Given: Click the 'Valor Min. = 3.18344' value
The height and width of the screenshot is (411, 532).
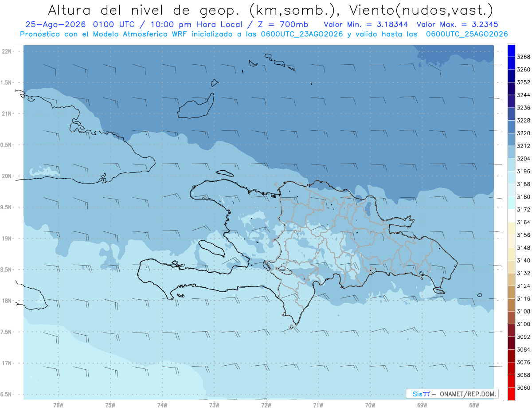Looking at the screenshot, I should tap(366, 24).
